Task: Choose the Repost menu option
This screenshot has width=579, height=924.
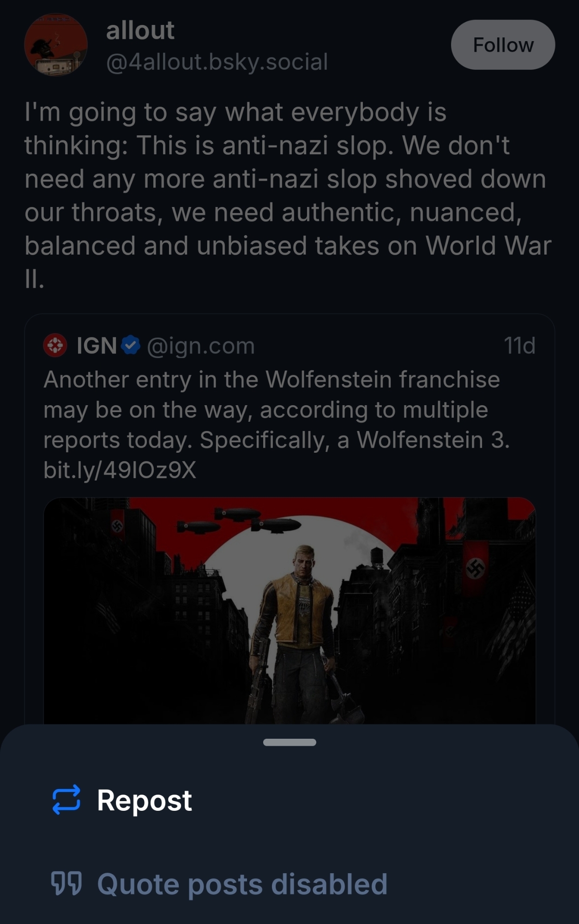Action: [145, 800]
